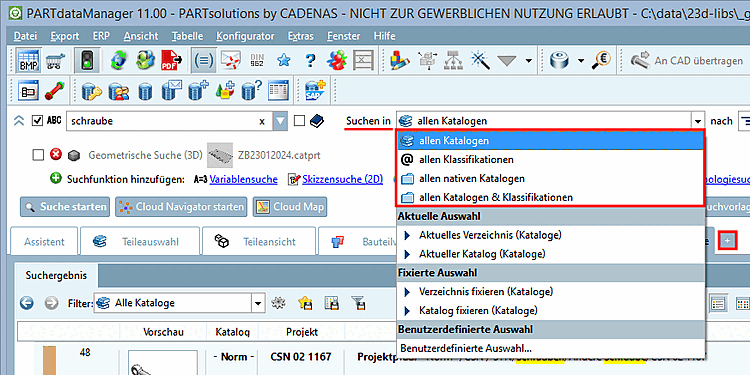Click the database with envelope icon
Viewport: 750px width, 375px height.
tap(172, 90)
